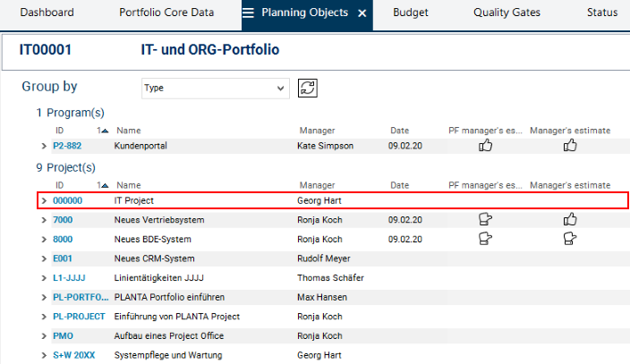Expand the 000000 IT Project row
The height and width of the screenshot is (364, 630).
coord(44,201)
